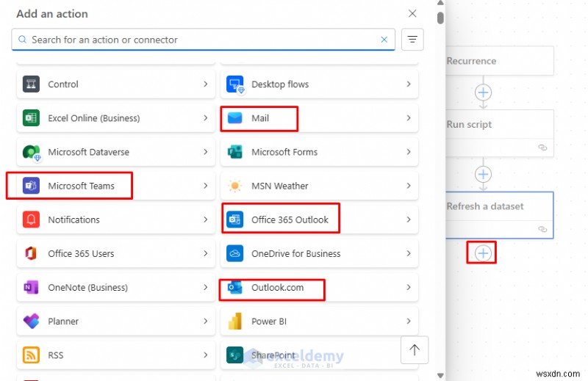This screenshot has height=381, width=588.
Task: Click the 'RSS' connector label
Action: coord(56,355)
